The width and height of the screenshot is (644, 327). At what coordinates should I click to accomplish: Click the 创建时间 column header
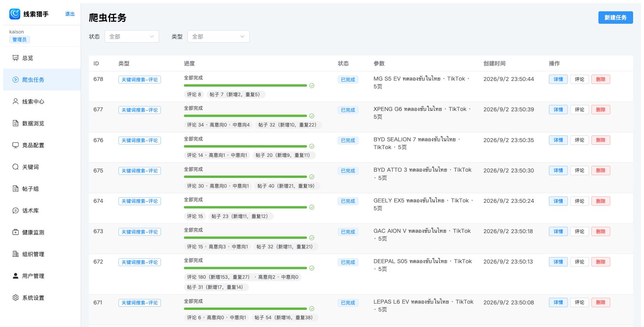coord(494,63)
